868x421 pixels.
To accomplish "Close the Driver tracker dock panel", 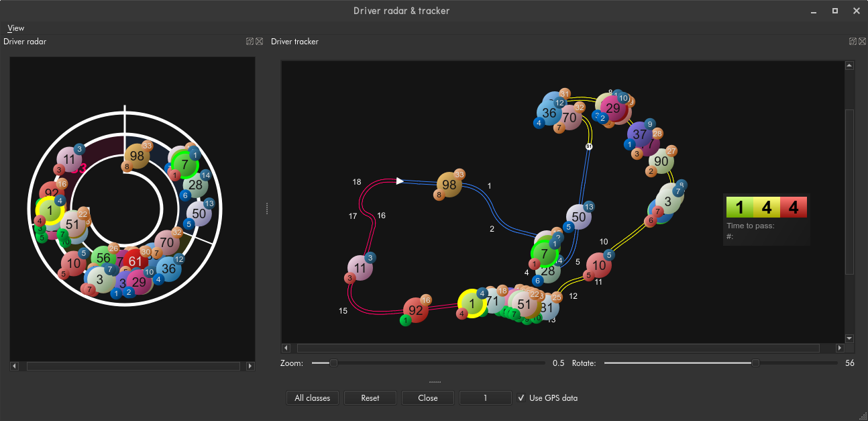I will [x=861, y=42].
